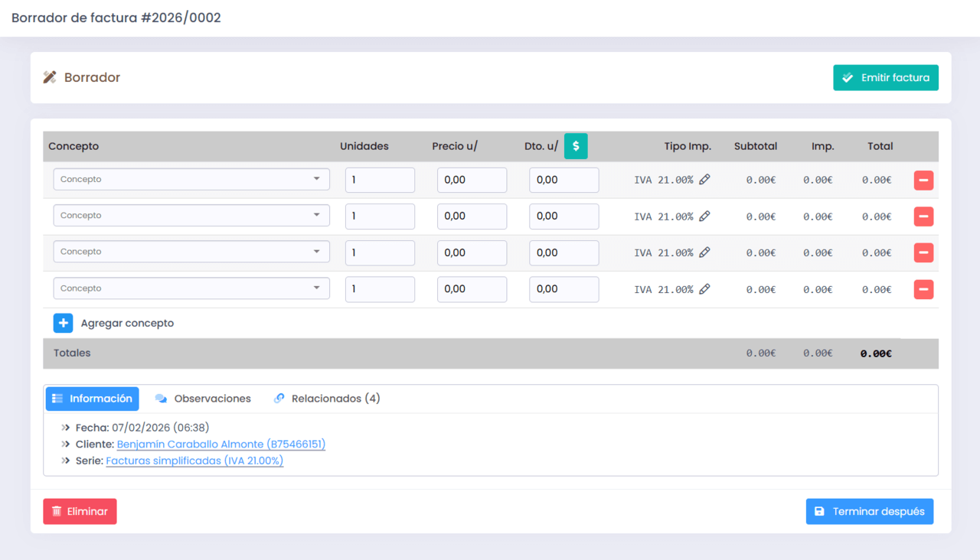This screenshot has height=560, width=980.
Task: Edit the IVA tax on fourth row
Action: point(704,289)
